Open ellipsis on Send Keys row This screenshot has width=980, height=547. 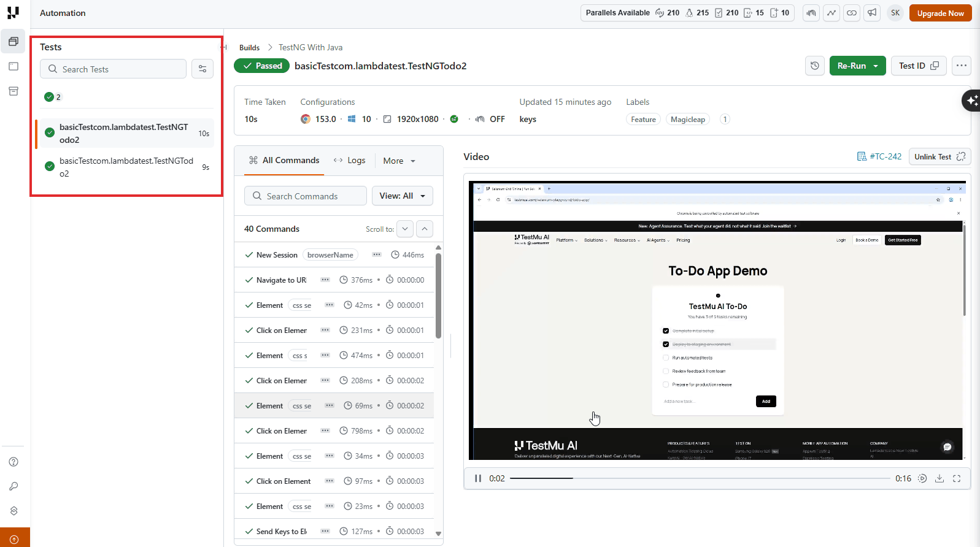tap(325, 531)
